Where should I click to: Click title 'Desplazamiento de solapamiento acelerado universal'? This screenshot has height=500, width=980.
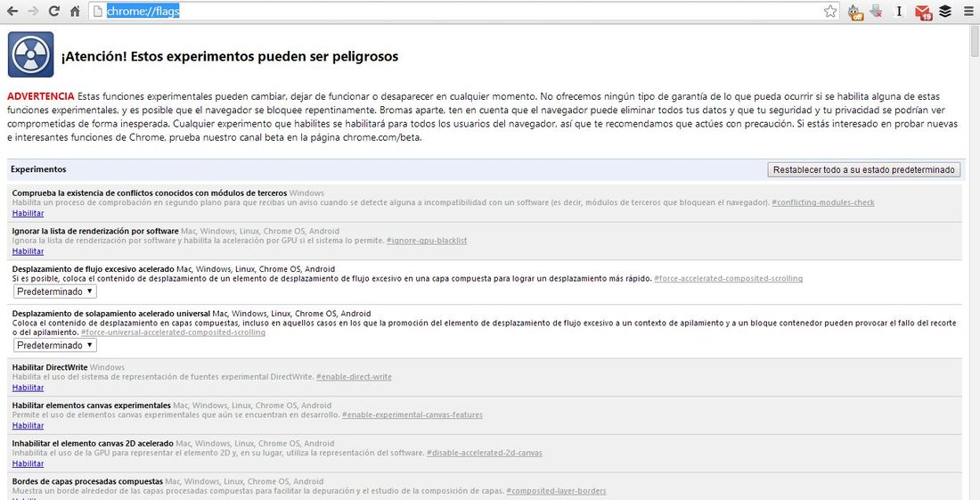click(111, 314)
